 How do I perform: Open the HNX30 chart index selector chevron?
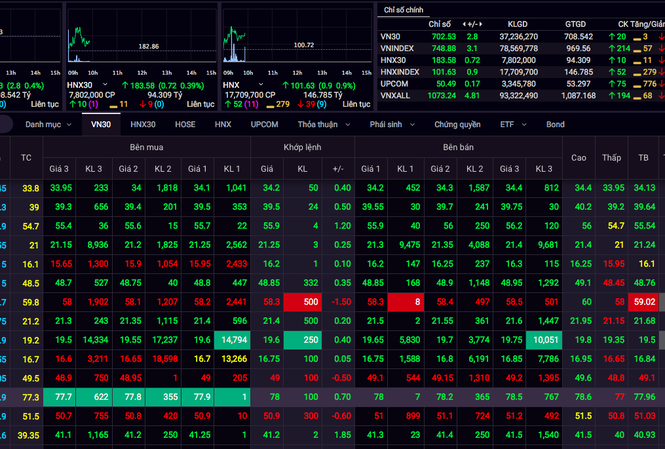click(x=105, y=85)
